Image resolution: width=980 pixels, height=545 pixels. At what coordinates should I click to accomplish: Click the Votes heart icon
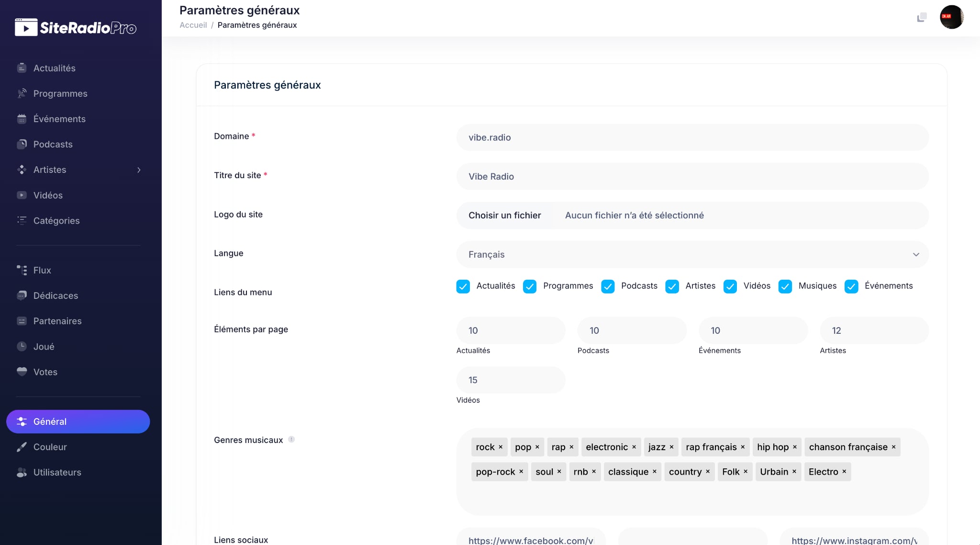[x=22, y=372]
